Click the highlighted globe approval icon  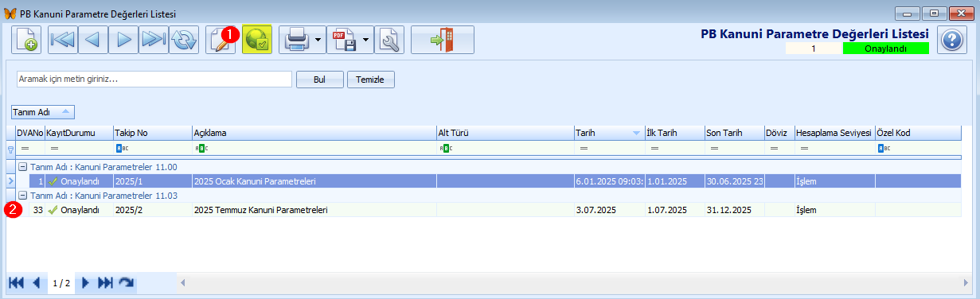tap(257, 40)
